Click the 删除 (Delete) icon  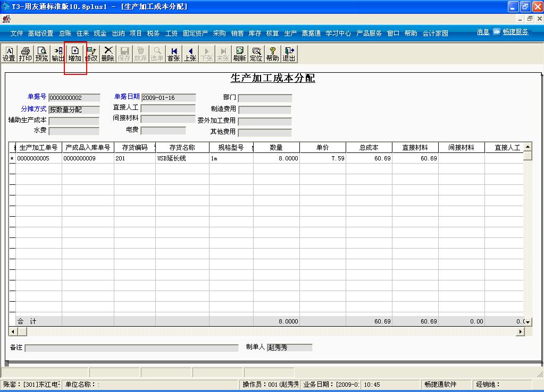click(107, 54)
